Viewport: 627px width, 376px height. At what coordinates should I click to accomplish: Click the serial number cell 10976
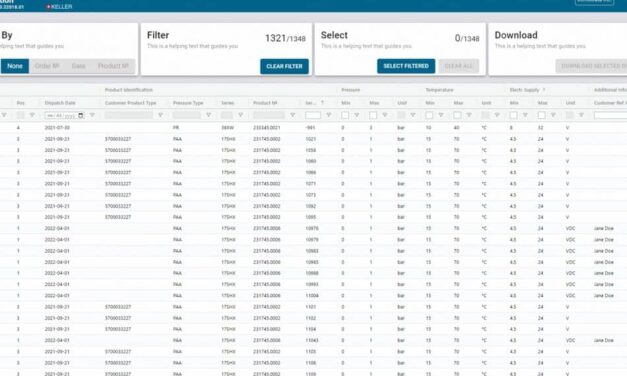[x=312, y=228]
